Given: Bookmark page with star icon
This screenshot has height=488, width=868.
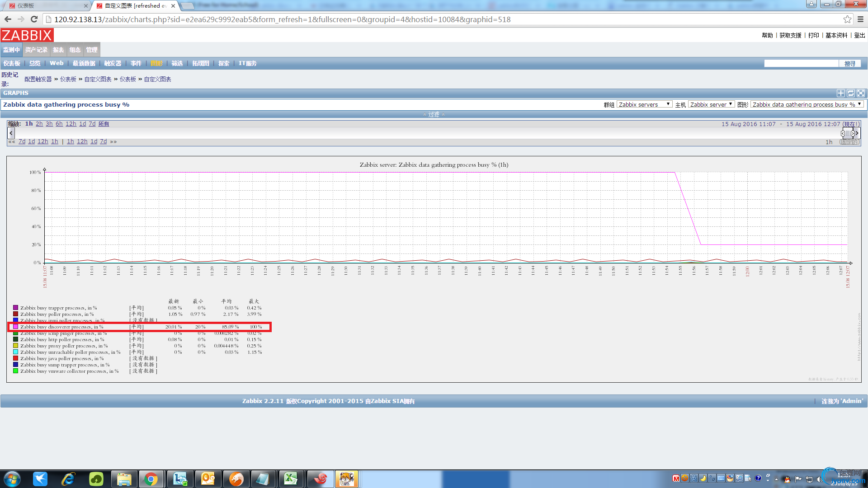Looking at the screenshot, I should pos(847,19).
